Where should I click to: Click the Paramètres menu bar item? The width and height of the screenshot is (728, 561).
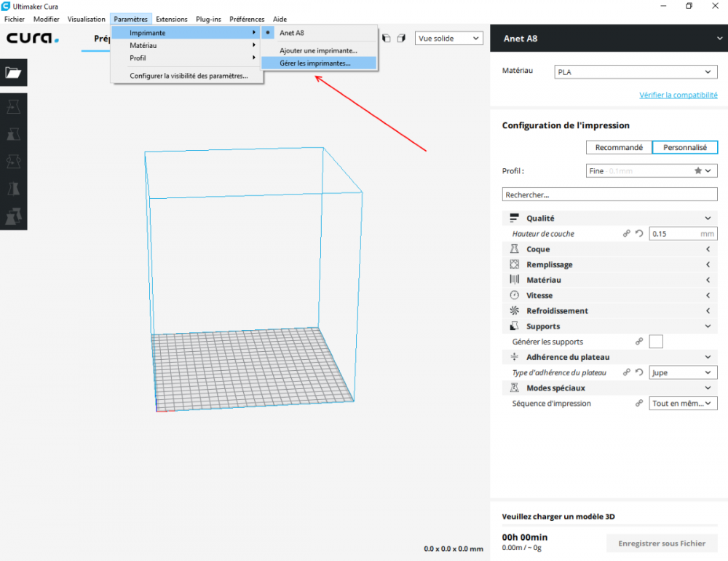click(130, 19)
